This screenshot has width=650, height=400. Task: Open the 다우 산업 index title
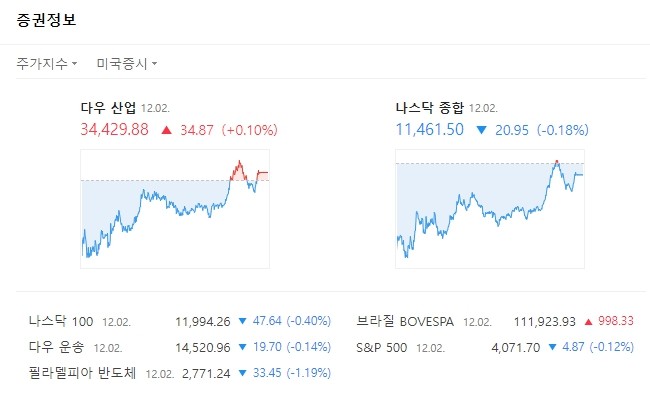click(108, 107)
